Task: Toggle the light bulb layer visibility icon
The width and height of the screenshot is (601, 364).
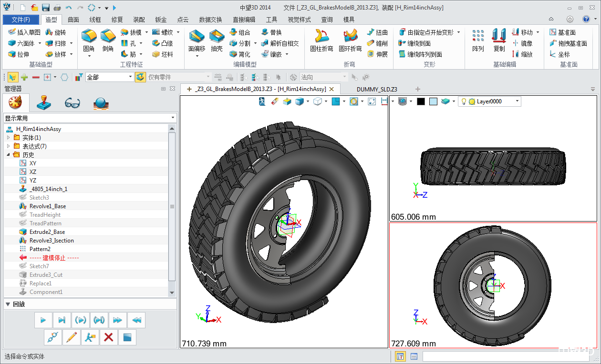Action: (463, 101)
